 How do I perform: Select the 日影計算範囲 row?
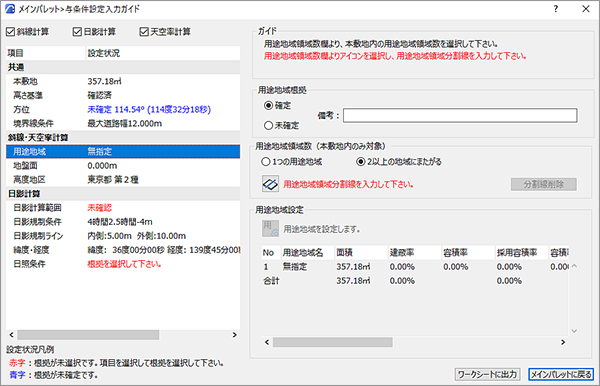[x=123, y=208]
